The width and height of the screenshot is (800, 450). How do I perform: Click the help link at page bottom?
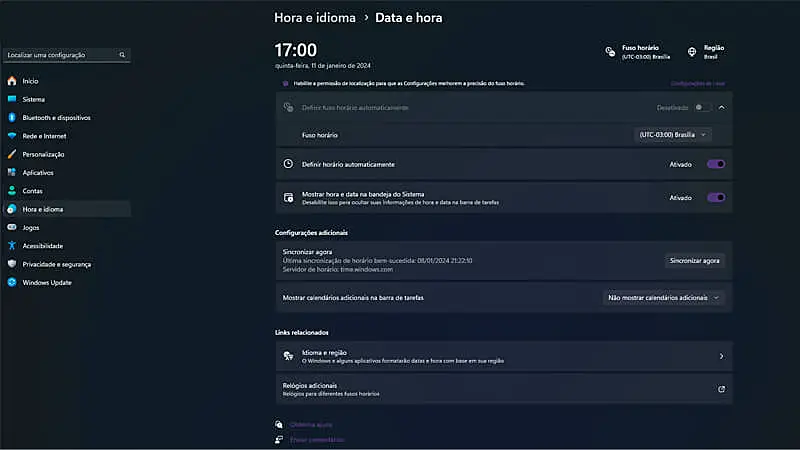tap(311, 424)
